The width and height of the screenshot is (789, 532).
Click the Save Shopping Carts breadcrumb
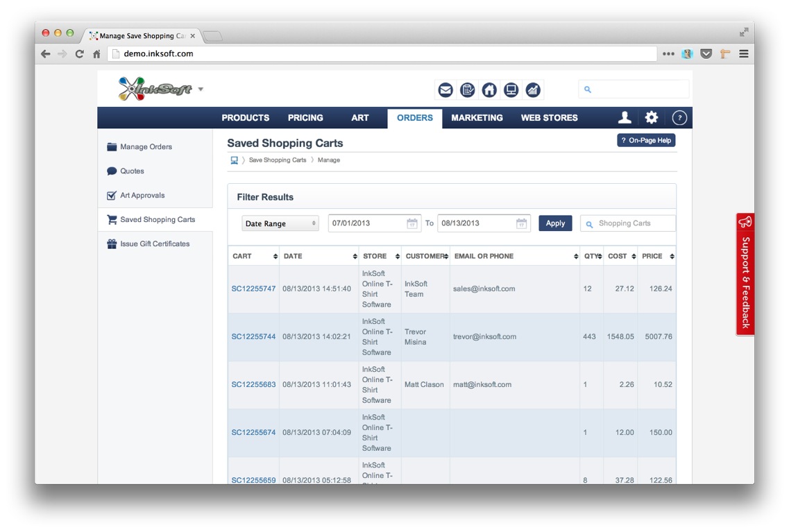tap(278, 160)
